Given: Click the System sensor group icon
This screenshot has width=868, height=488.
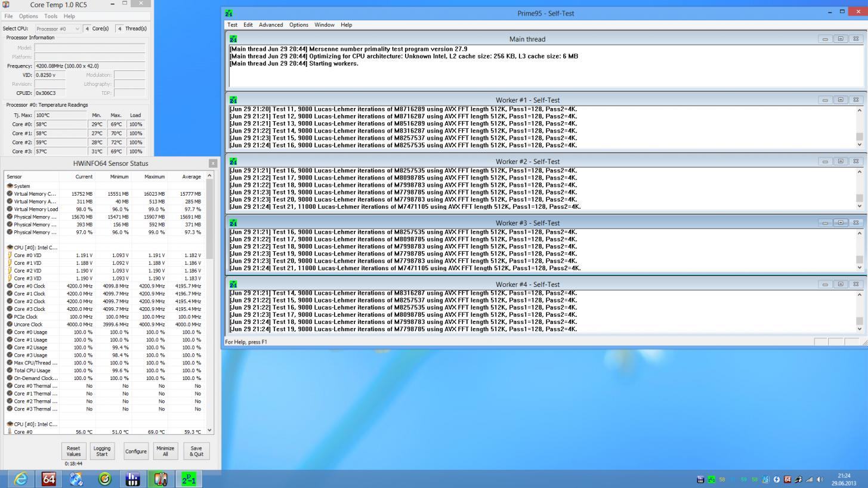Looking at the screenshot, I should point(10,186).
